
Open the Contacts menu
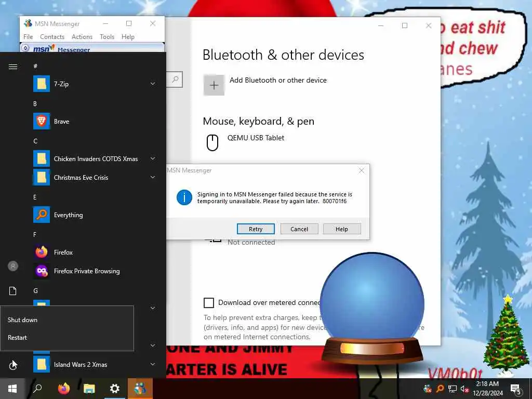(x=52, y=37)
